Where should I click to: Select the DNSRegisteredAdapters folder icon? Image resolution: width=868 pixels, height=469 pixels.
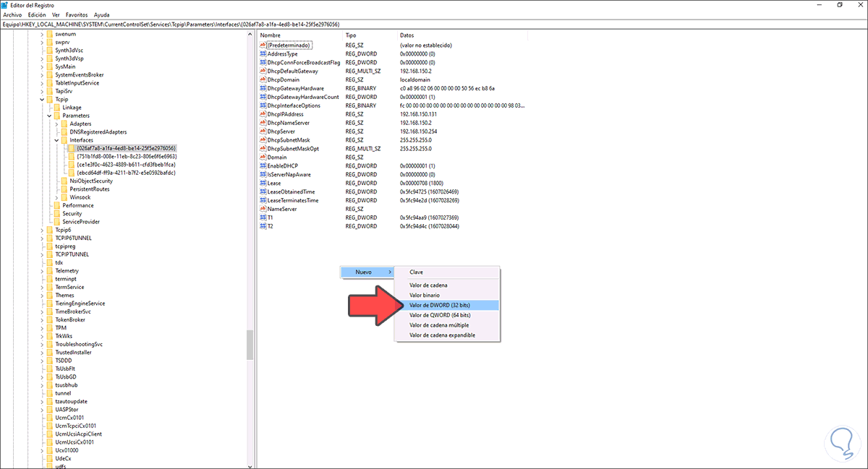(x=65, y=132)
